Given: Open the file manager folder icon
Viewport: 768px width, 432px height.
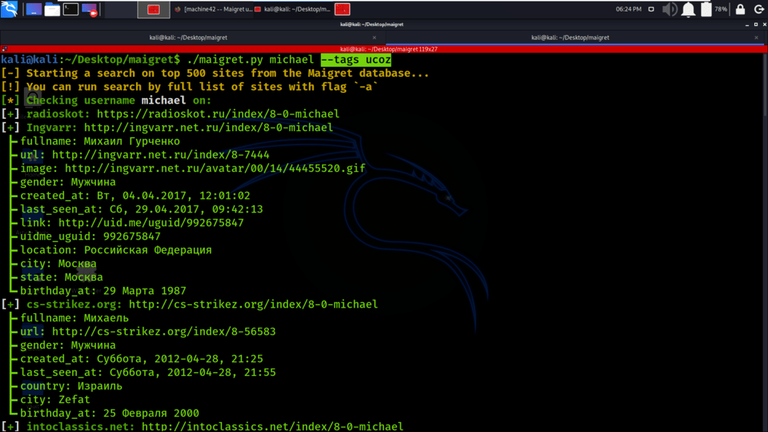Looking at the screenshot, I should click(x=52, y=9).
